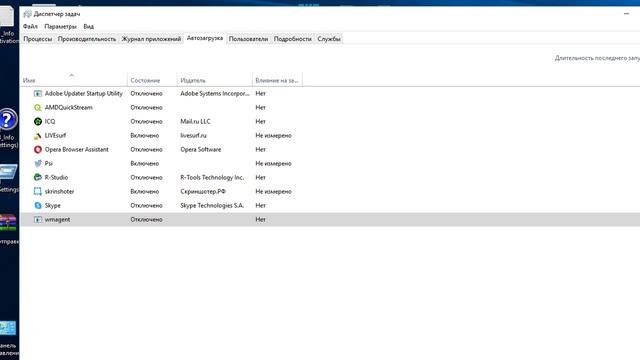Open the Параметры menu
Viewport: 640px width, 360px height.
[60, 27]
